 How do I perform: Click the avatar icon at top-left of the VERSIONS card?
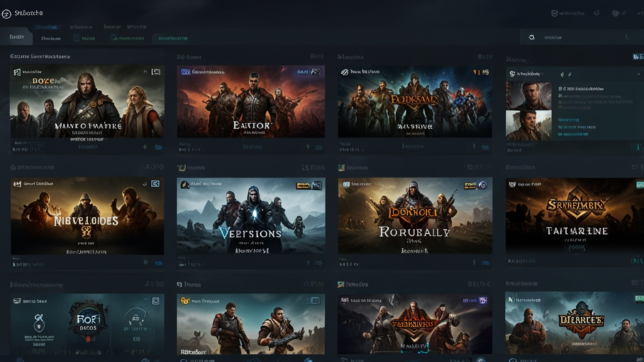pos(185,185)
